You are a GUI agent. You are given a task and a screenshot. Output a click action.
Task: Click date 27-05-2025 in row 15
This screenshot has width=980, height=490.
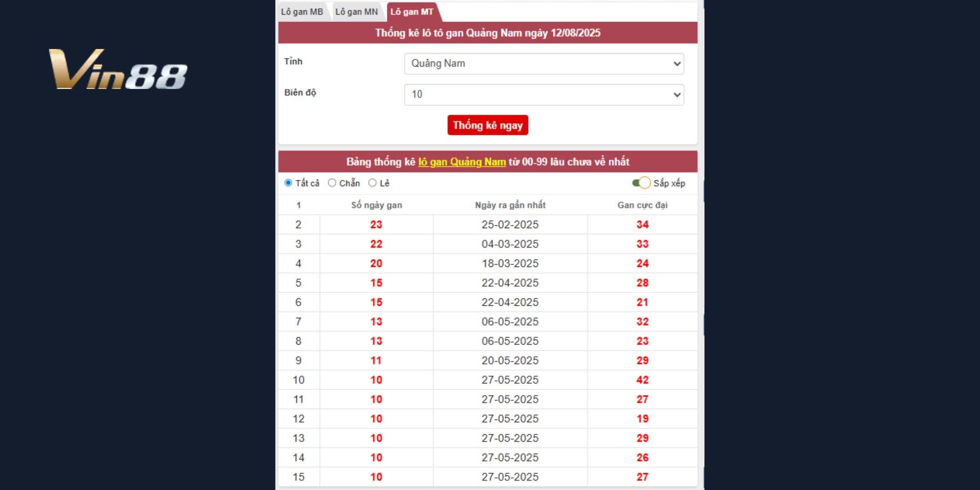[510, 477]
